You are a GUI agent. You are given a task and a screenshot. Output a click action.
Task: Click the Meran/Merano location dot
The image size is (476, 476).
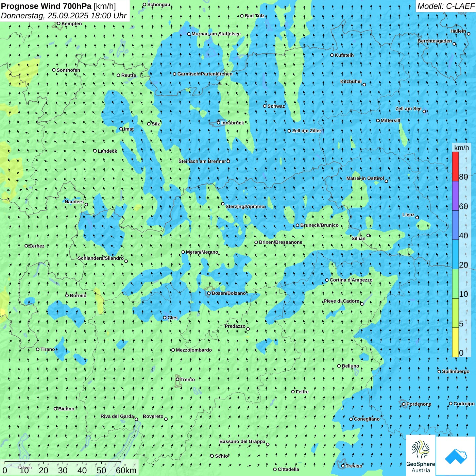pyautogui.click(x=183, y=252)
